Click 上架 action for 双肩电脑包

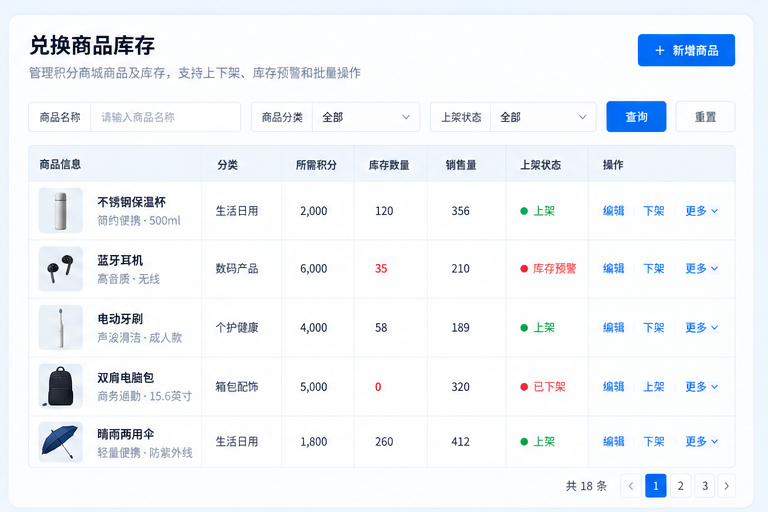(x=653, y=387)
